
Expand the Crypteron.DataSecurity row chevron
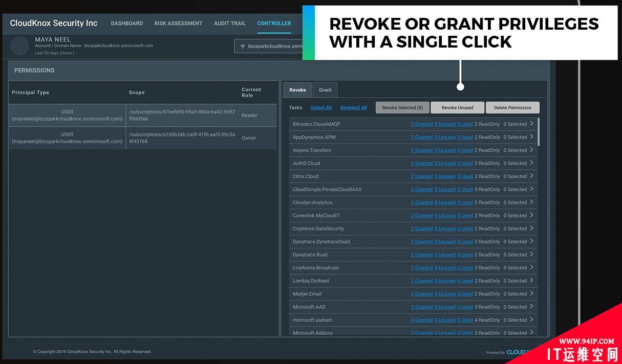pos(532,229)
